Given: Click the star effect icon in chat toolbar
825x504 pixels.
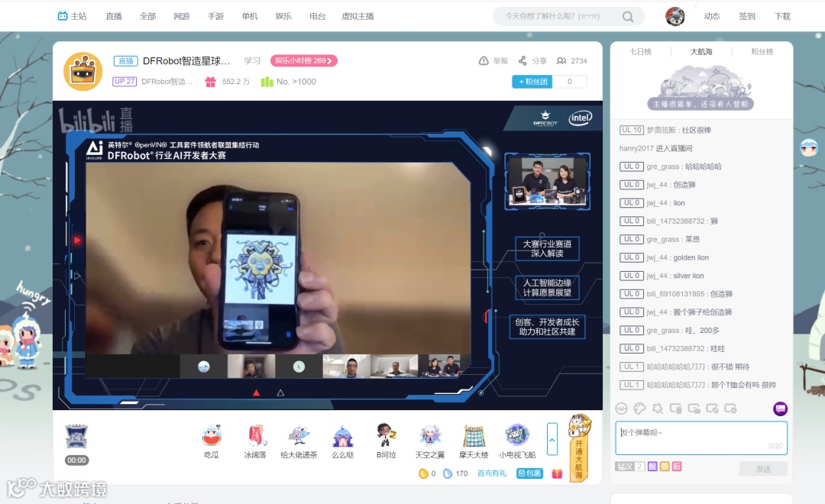Looking at the screenshot, I should pos(658,409).
